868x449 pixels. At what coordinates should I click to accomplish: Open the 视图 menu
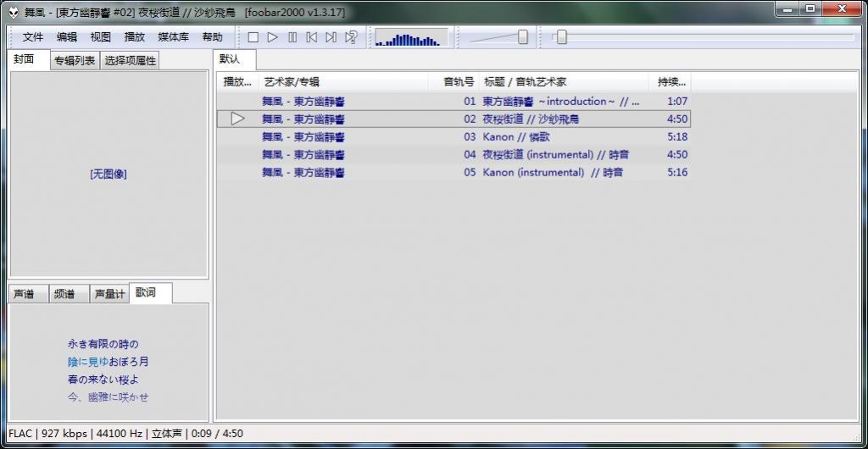pos(101,37)
